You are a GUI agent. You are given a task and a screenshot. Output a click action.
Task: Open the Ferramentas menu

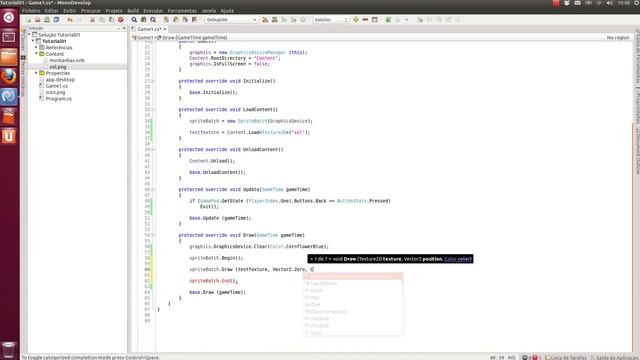182,11
